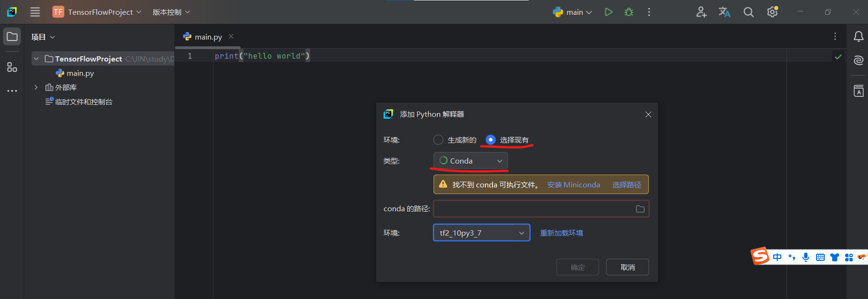Toggle the Project tool window folder icon

[x=12, y=37]
